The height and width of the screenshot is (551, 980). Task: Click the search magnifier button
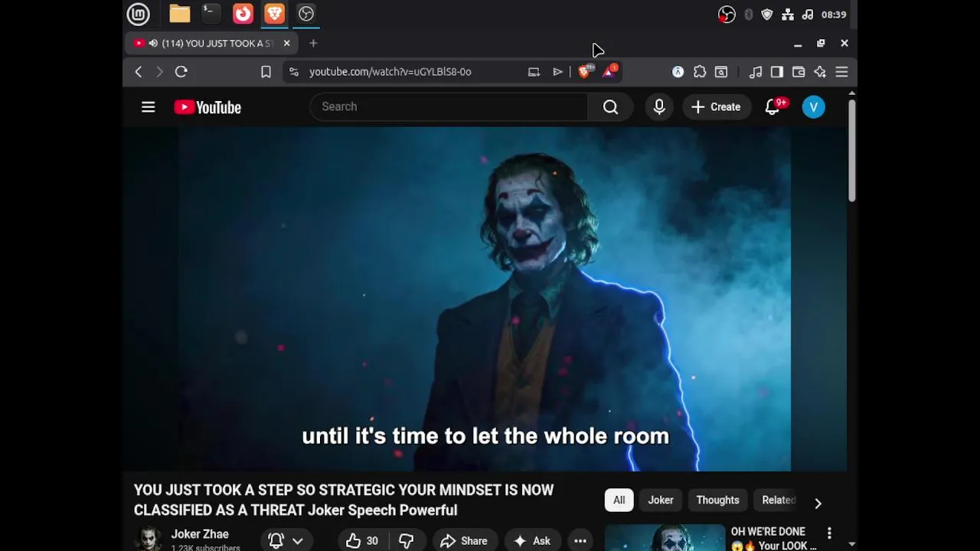pos(610,107)
